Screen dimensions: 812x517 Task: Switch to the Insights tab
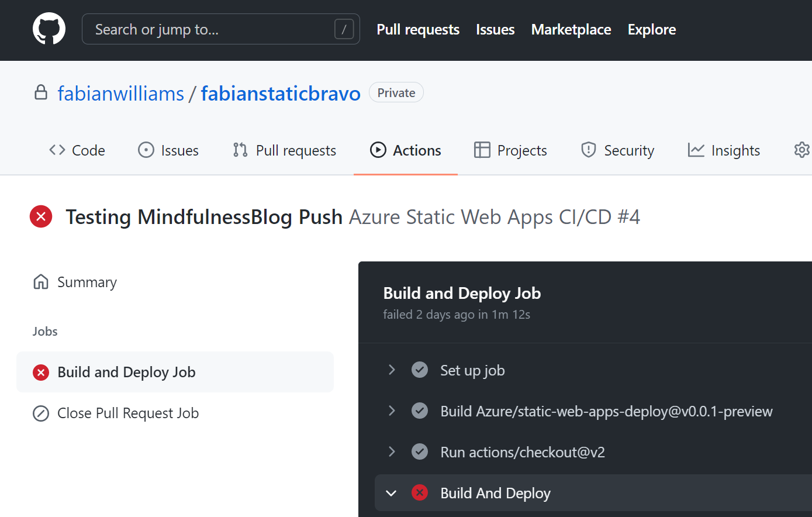(x=724, y=150)
